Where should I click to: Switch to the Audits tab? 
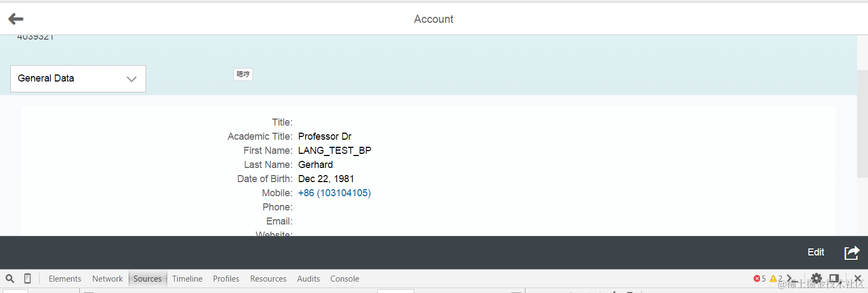tap(308, 279)
